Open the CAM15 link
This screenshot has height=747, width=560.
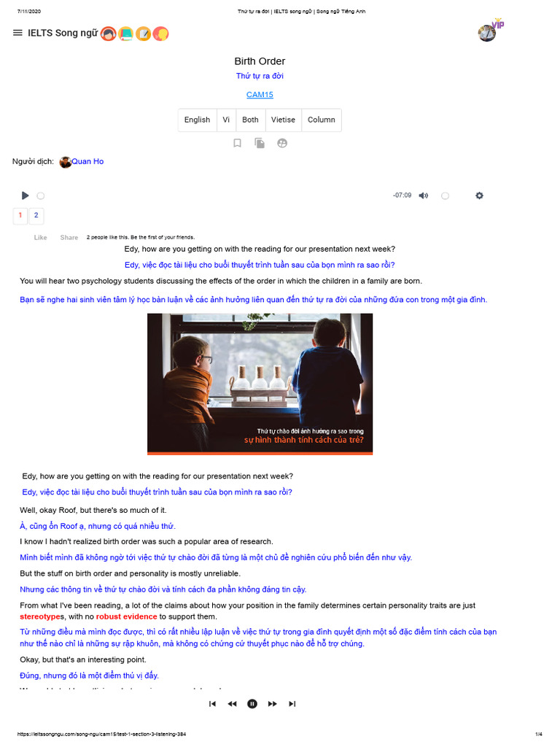[x=260, y=95]
